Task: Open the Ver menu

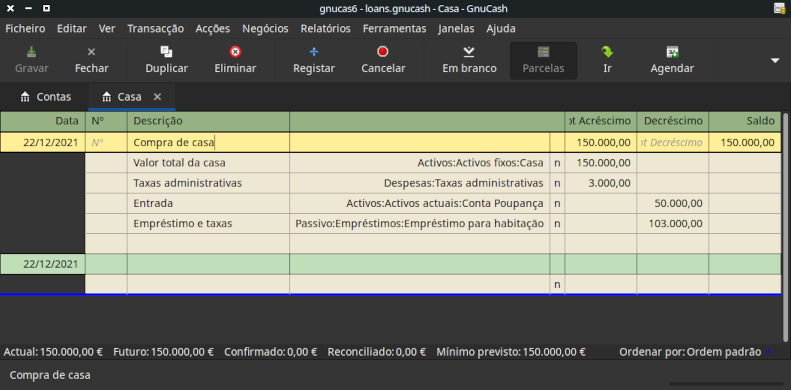Action: coord(107,28)
